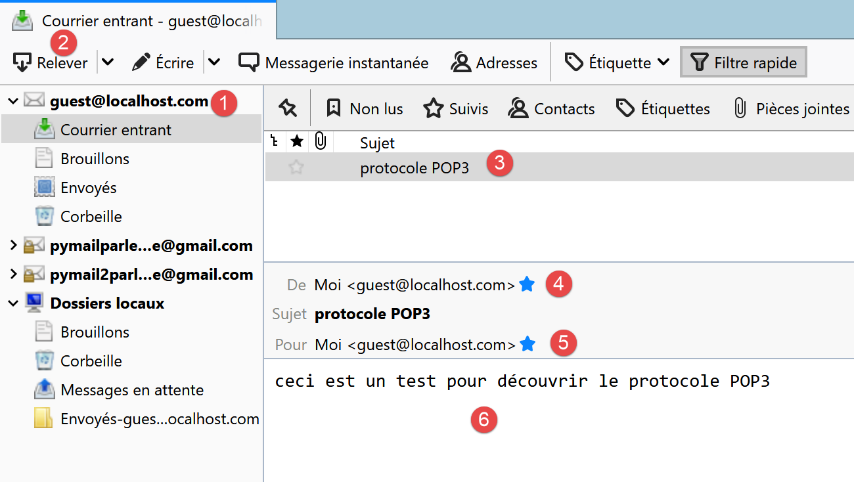This screenshot has height=482, width=854.
Task: Open the Étiquette dropdown menu
Action: pos(617,63)
